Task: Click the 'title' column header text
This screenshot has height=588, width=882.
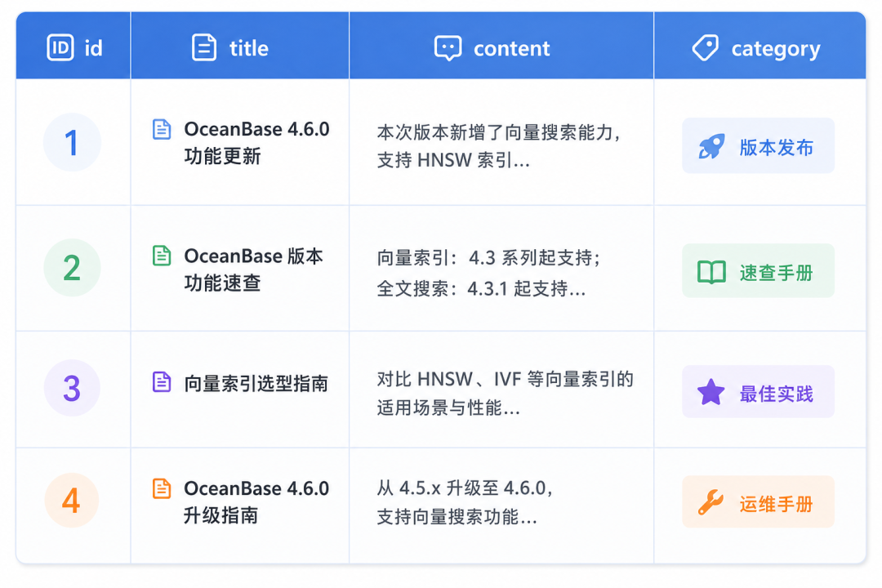Action: coord(248,48)
